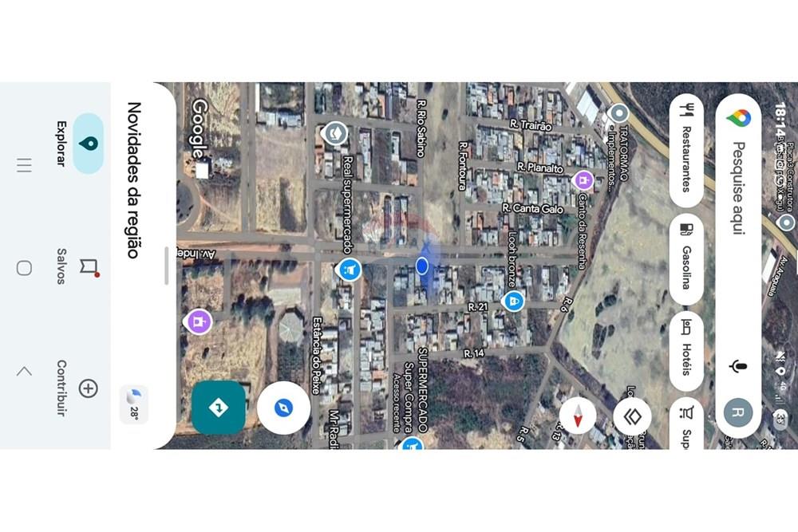Image resolution: width=798 pixels, height=532 pixels.
Task: Select the Real supermercado cart pin
Action: point(350,270)
